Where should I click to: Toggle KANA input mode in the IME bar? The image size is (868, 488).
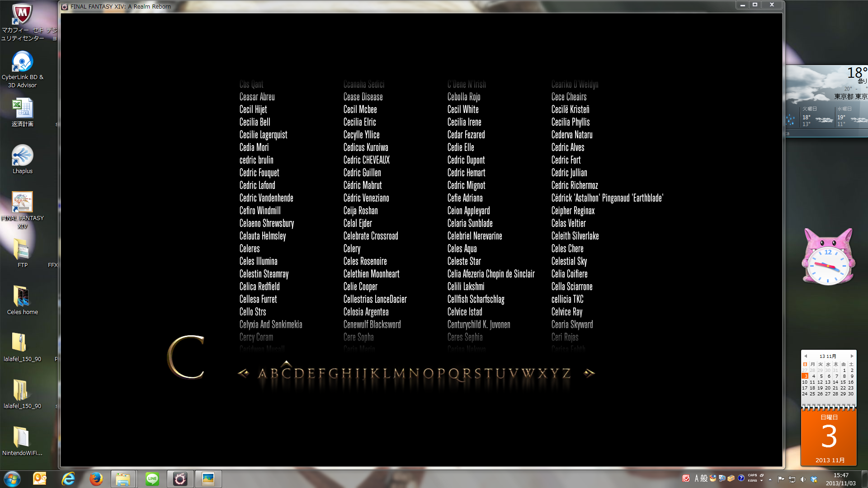[x=752, y=481]
